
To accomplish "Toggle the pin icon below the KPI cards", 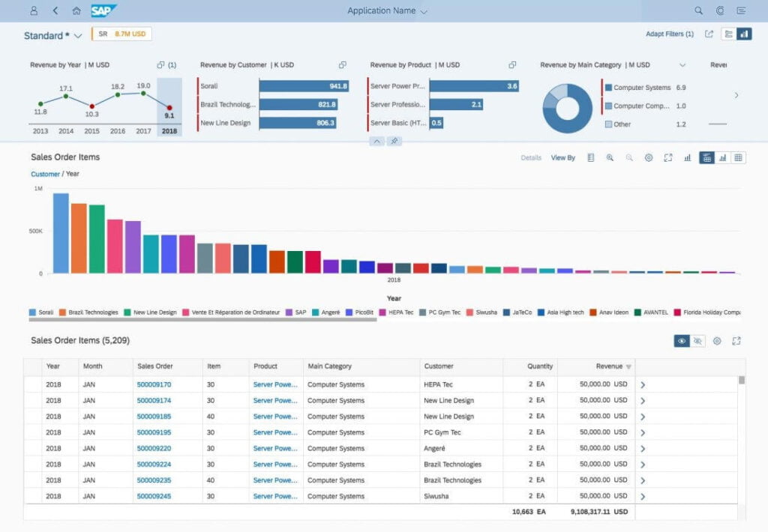I will 394,141.
